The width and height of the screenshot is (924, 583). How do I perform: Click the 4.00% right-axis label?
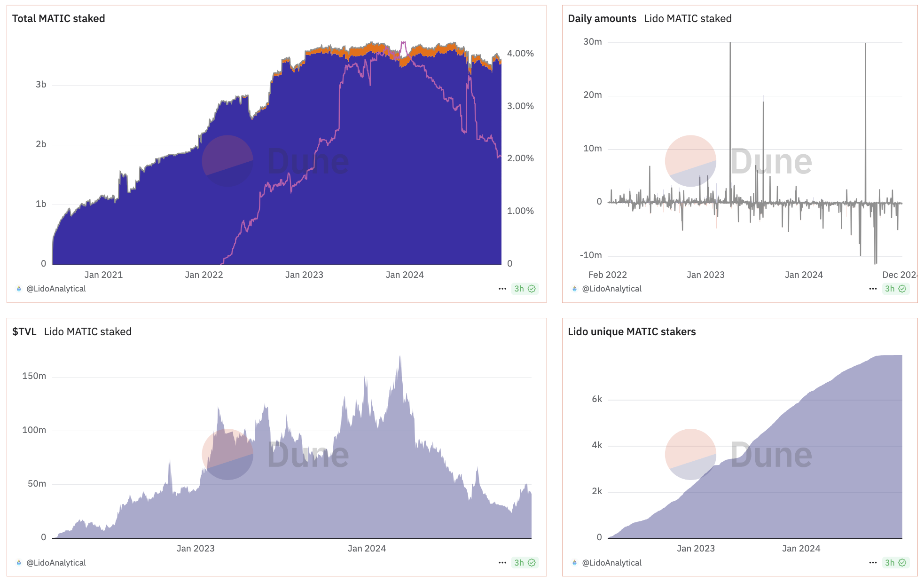point(520,53)
